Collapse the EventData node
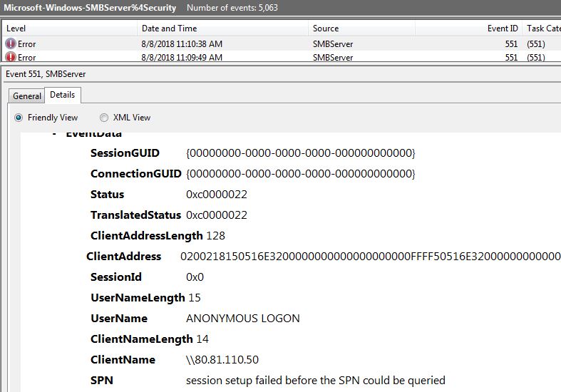This screenshot has height=392, width=561. [x=55, y=134]
